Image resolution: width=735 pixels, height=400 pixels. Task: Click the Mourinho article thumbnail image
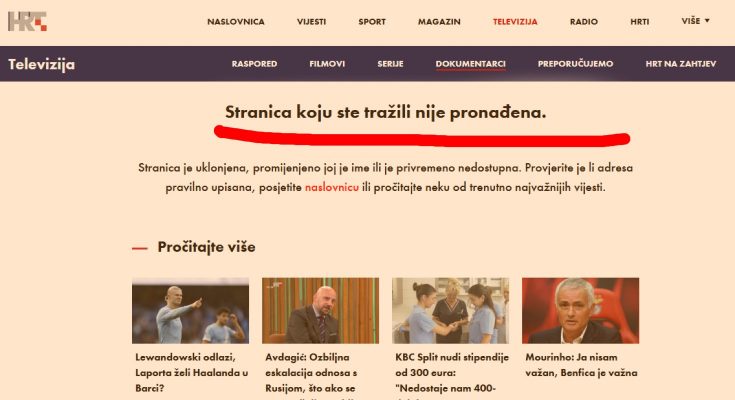[580, 310]
